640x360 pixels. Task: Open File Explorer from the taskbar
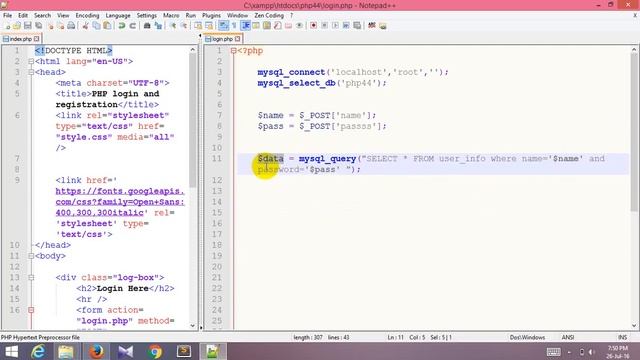(x=66, y=351)
